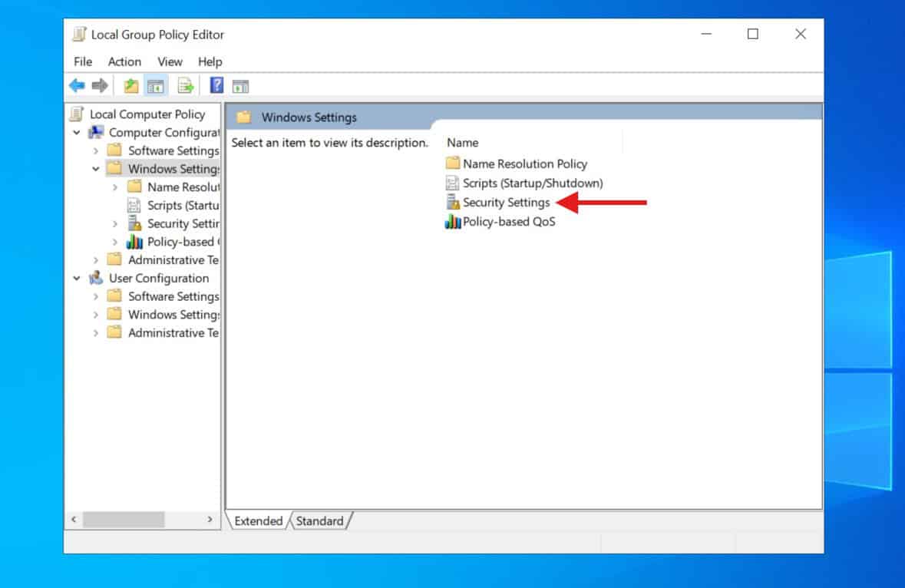
Task: Toggle Show/Hide Console Tree toolbar icon
Action: [156, 87]
